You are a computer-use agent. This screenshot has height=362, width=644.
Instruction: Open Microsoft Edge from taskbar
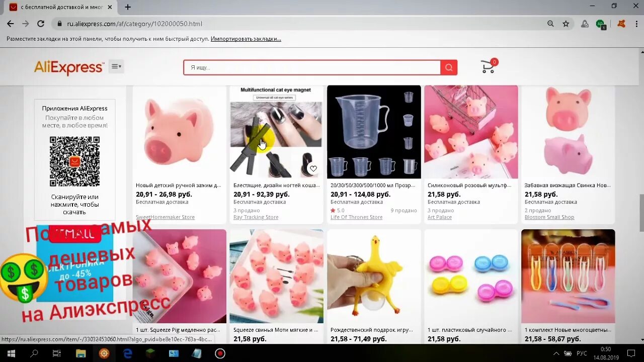coord(128,353)
